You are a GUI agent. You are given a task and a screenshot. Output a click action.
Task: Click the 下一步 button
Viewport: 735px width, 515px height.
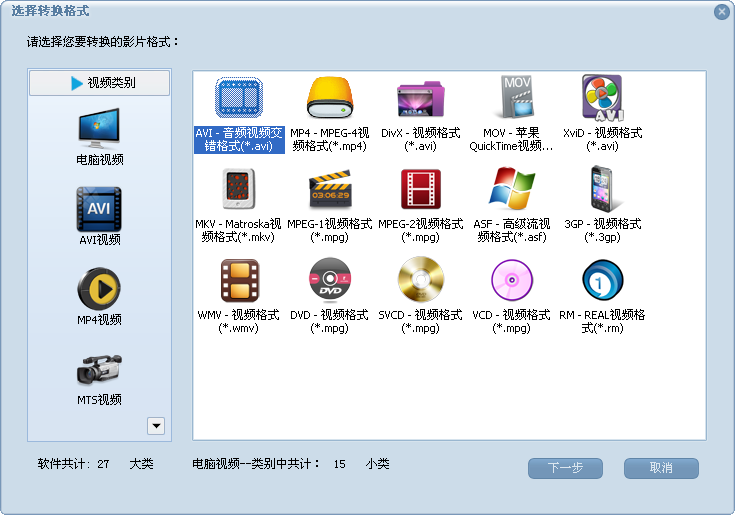point(565,468)
